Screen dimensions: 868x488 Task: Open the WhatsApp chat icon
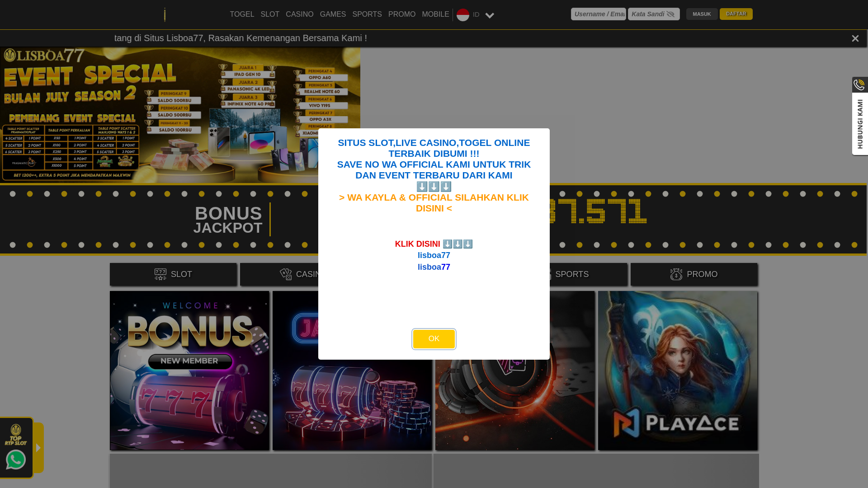(x=16, y=460)
